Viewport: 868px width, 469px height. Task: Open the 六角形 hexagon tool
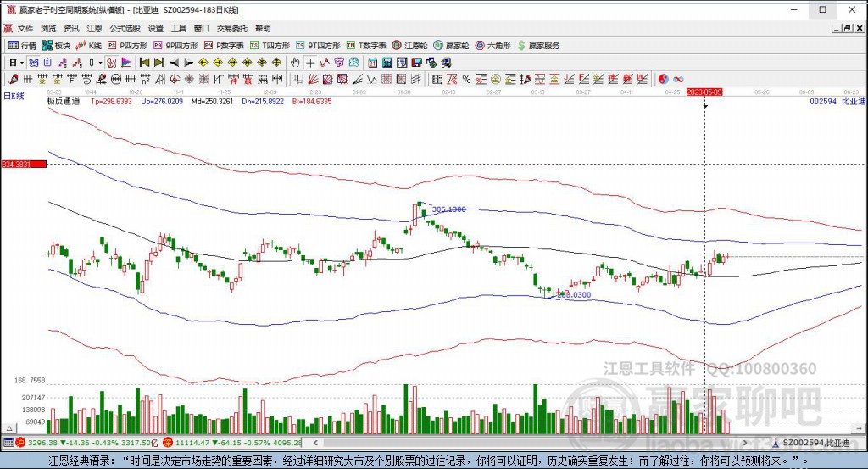point(492,46)
